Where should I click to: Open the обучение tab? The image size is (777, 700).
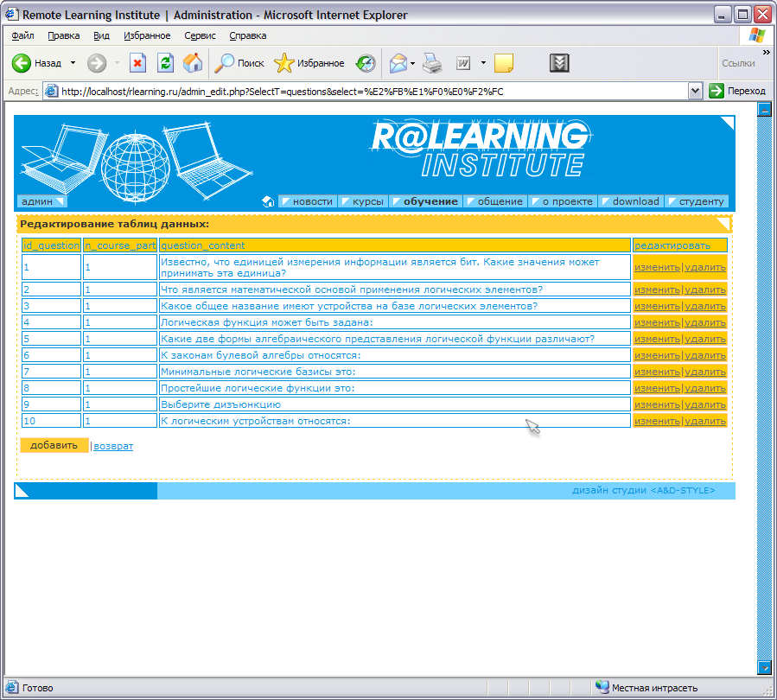click(426, 201)
